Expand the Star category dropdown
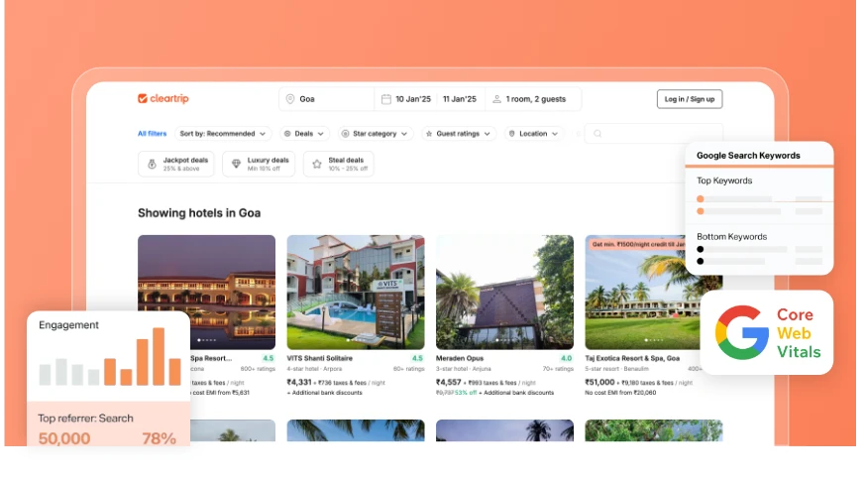The width and height of the screenshot is (868, 481). [376, 134]
